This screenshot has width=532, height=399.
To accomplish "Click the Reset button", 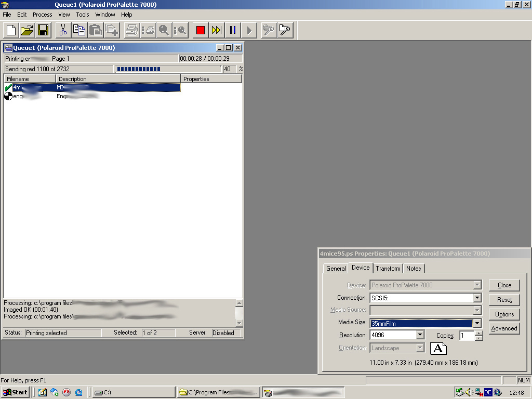I will (x=504, y=300).
